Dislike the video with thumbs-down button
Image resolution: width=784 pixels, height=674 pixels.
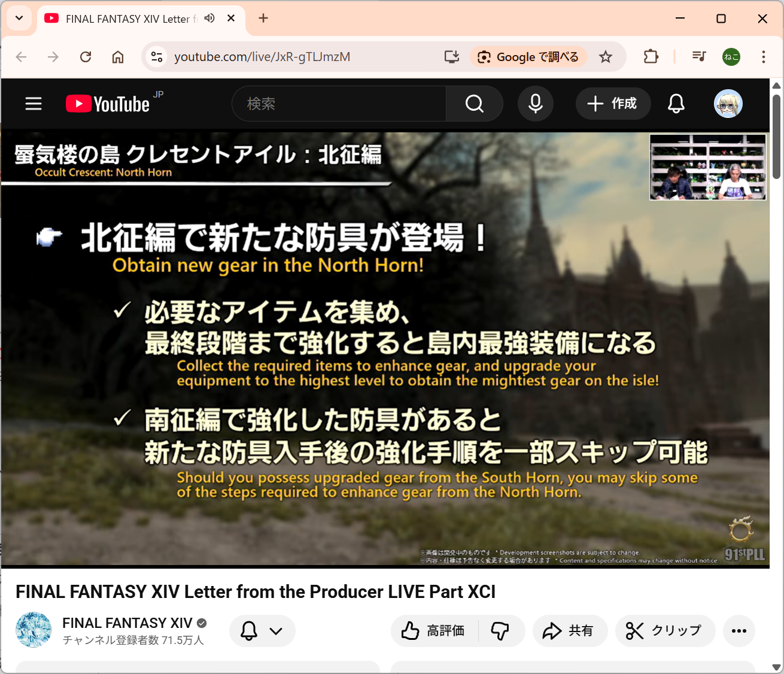click(x=500, y=631)
